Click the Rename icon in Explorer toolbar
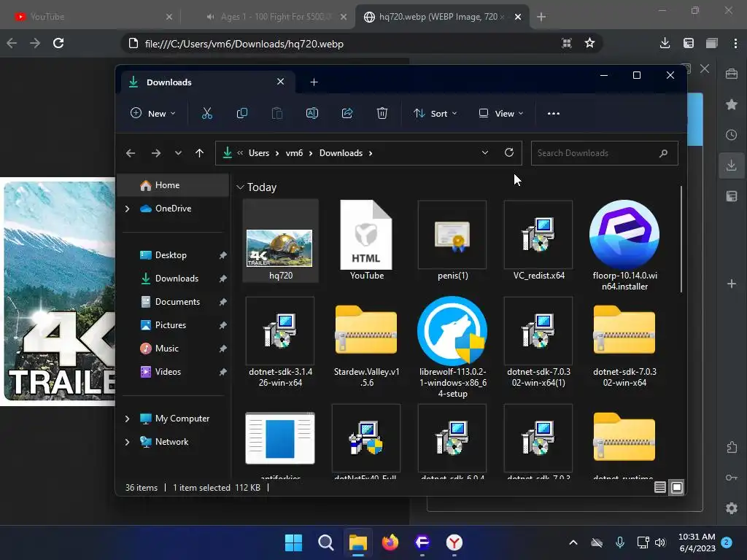This screenshot has width=747, height=560. pyautogui.click(x=312, y=113)
